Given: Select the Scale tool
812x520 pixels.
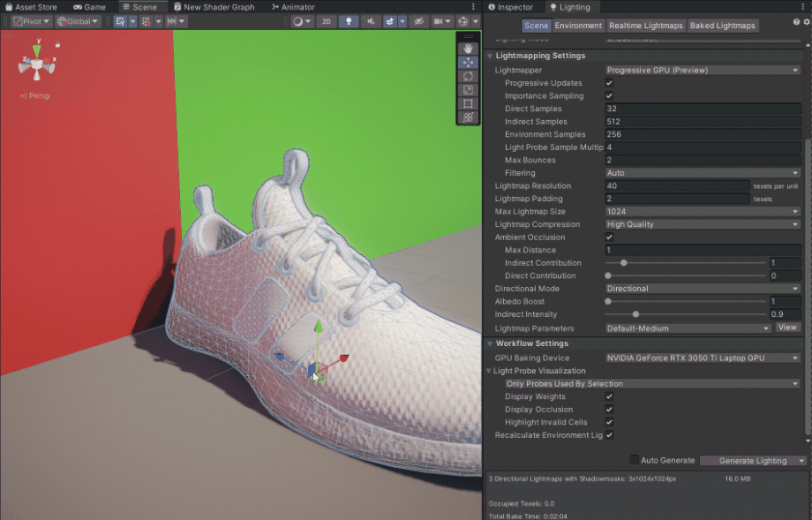Looking at the screenshot, I should 469,89.
